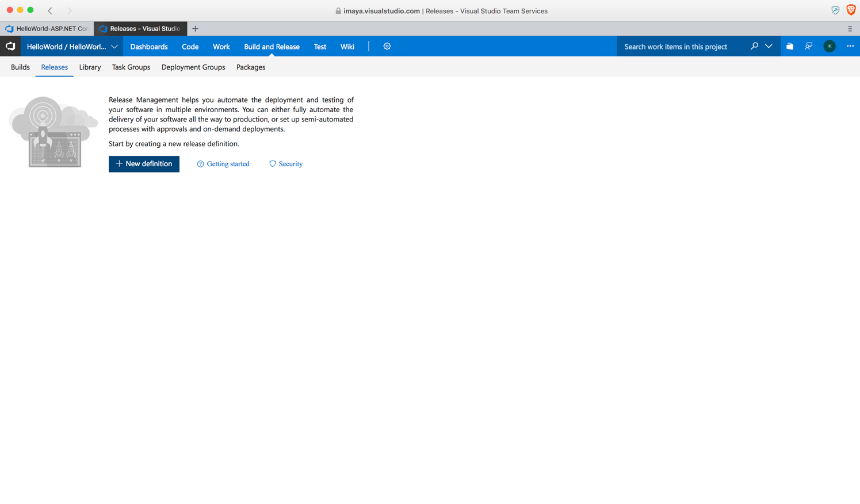Open a new browser tab
The image size is (860, 504).
coord(196,28)
